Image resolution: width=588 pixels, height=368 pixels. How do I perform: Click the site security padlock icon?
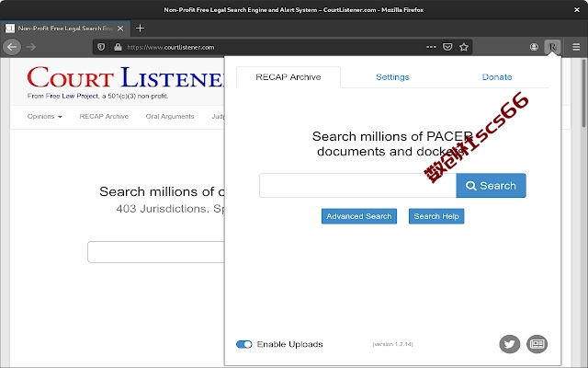(x=118, y=47)
